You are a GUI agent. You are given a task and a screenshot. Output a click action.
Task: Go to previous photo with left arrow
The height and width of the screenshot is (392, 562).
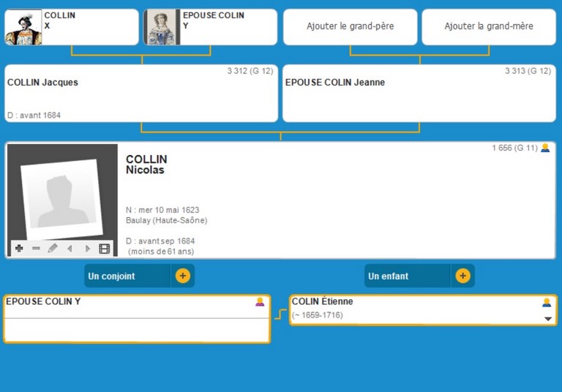(x=70, y=249)
